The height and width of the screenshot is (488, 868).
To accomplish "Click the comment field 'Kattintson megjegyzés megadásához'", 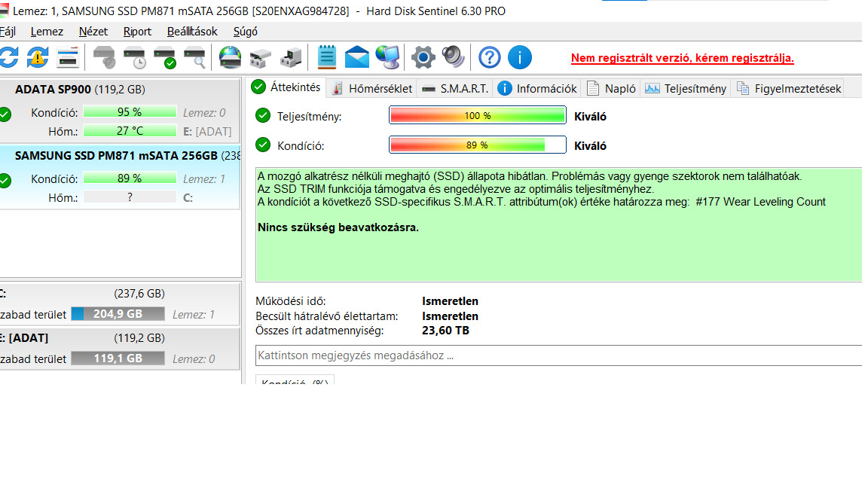I will pos(559,355).
